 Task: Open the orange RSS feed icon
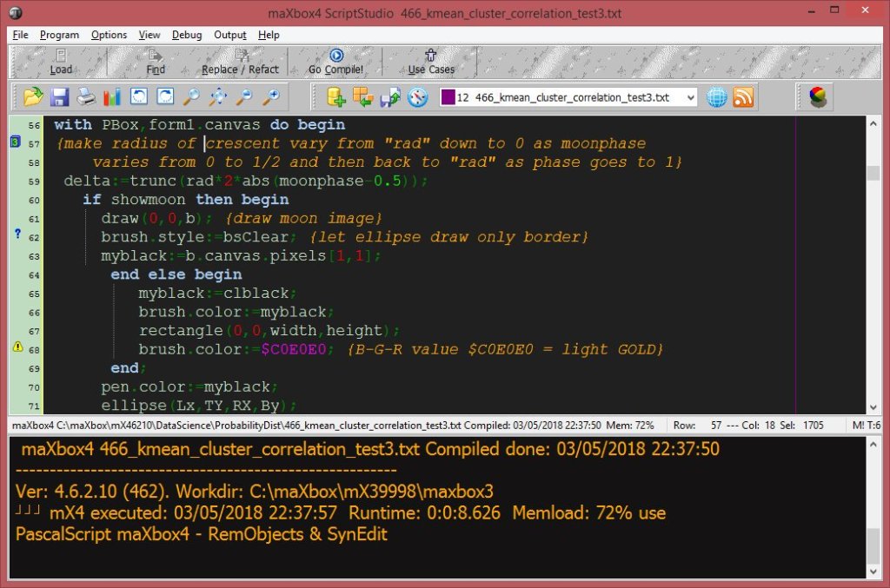coord(743,97)
